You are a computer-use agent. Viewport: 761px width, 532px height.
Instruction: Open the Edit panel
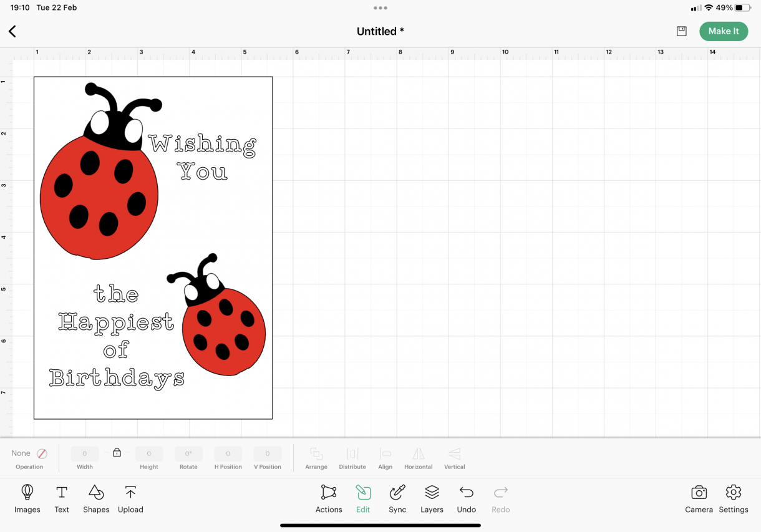[363, 499]
